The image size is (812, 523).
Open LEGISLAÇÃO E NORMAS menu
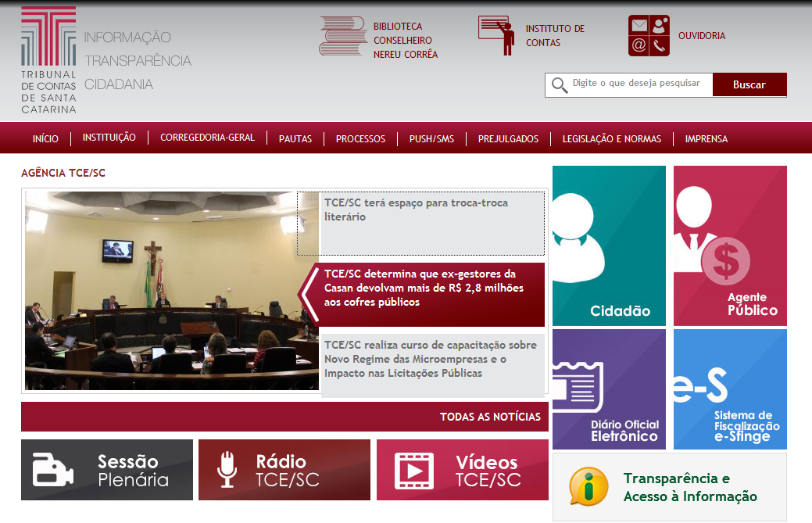tap(612, 139)
